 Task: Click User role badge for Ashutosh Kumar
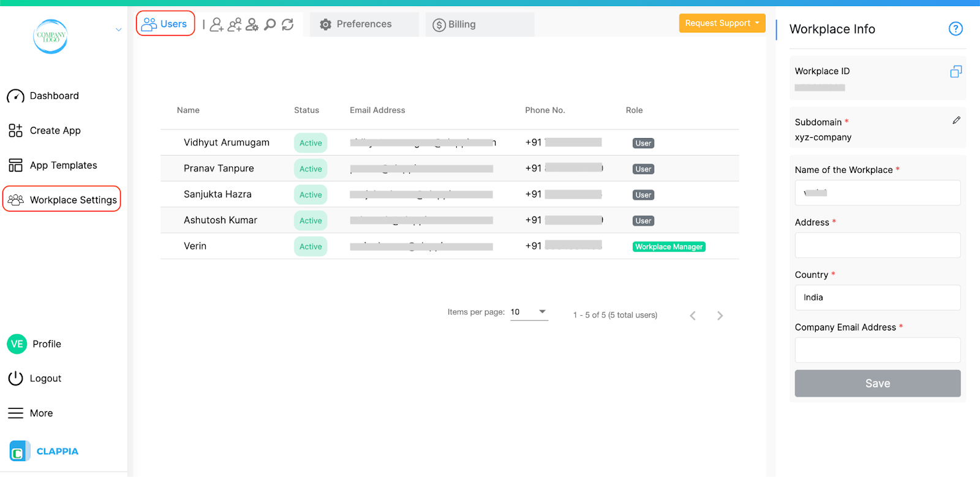coord(643,221)
